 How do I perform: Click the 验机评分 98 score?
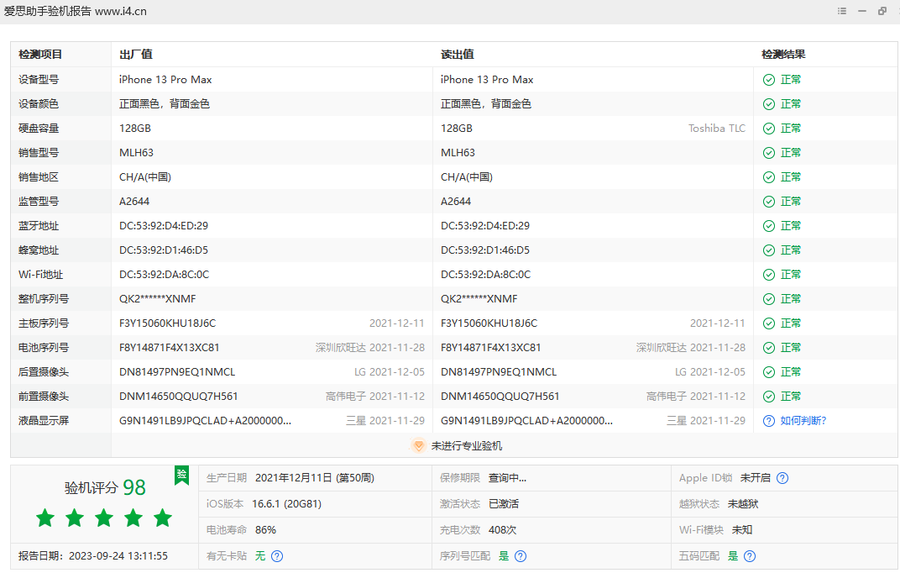point(105,487)
